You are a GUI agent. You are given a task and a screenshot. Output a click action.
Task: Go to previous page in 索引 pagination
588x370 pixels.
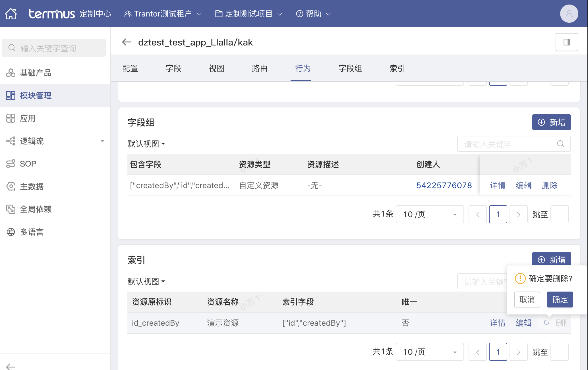(x=478, y=352)
